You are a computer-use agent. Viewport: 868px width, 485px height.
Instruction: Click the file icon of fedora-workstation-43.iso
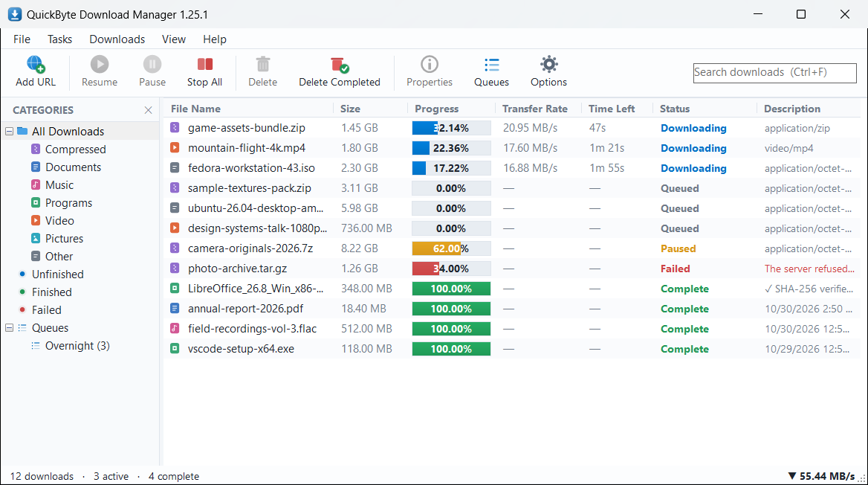(x=175, y=167)
